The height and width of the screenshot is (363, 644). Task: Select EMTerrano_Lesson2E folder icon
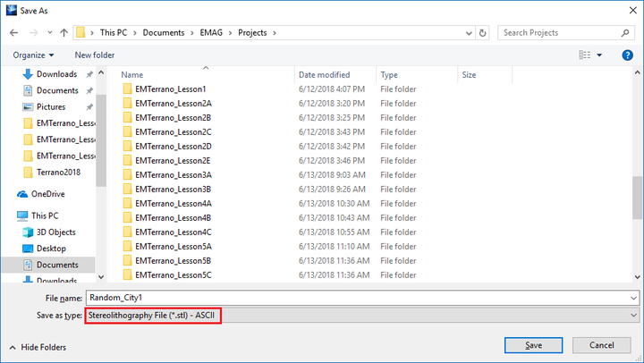point(127,161)
